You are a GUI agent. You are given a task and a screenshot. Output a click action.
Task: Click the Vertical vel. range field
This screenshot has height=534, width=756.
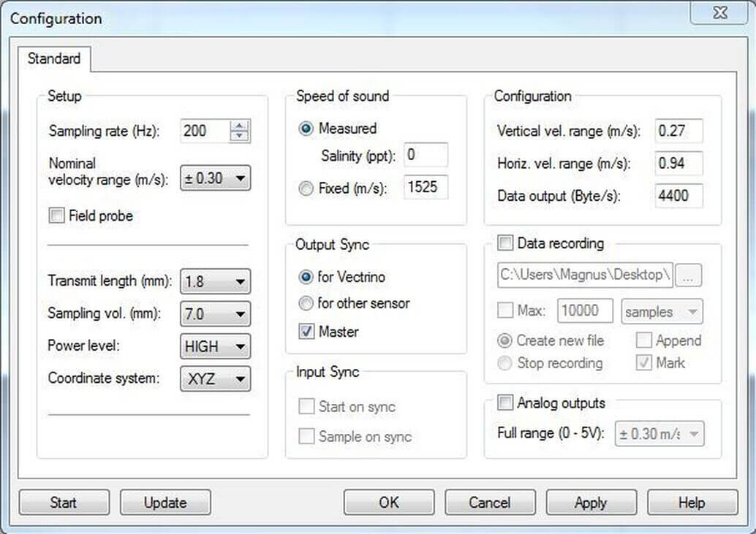(x=678, y=131)
